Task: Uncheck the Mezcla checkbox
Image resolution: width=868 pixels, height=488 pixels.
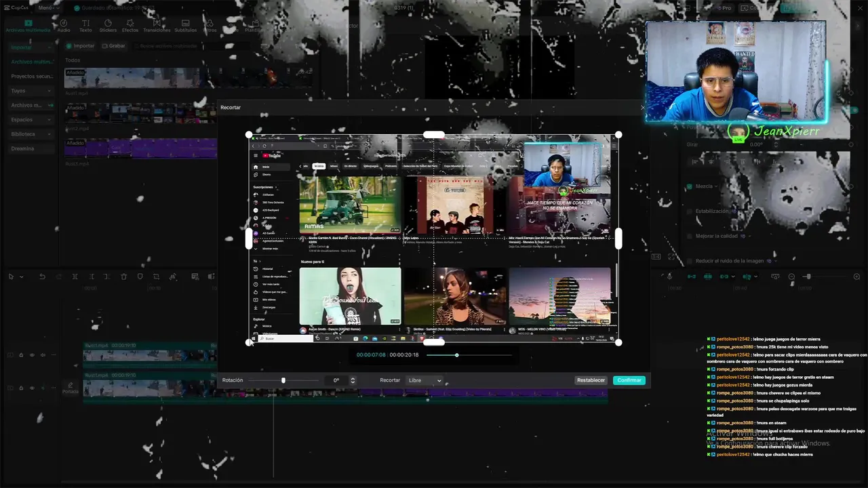Action: [x=690, y=186]
